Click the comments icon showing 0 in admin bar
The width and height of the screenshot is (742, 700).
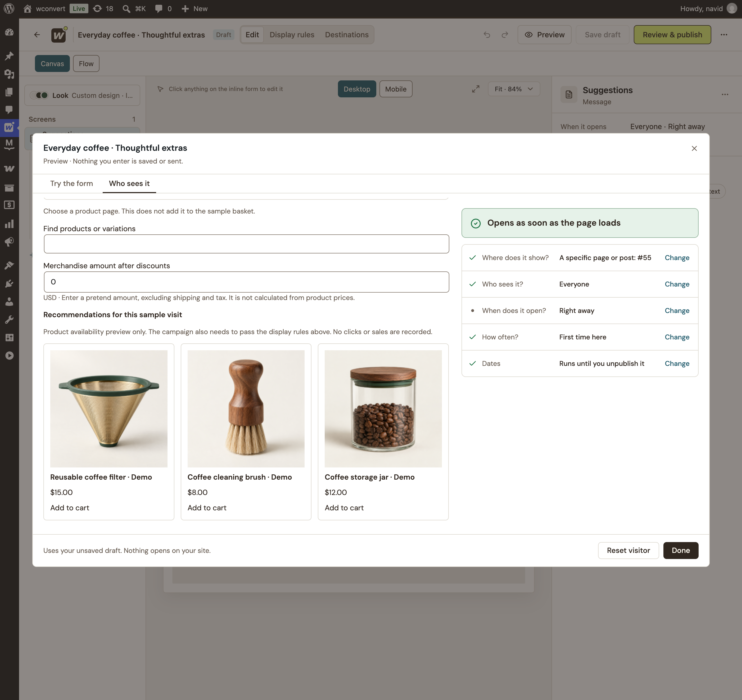163,8
